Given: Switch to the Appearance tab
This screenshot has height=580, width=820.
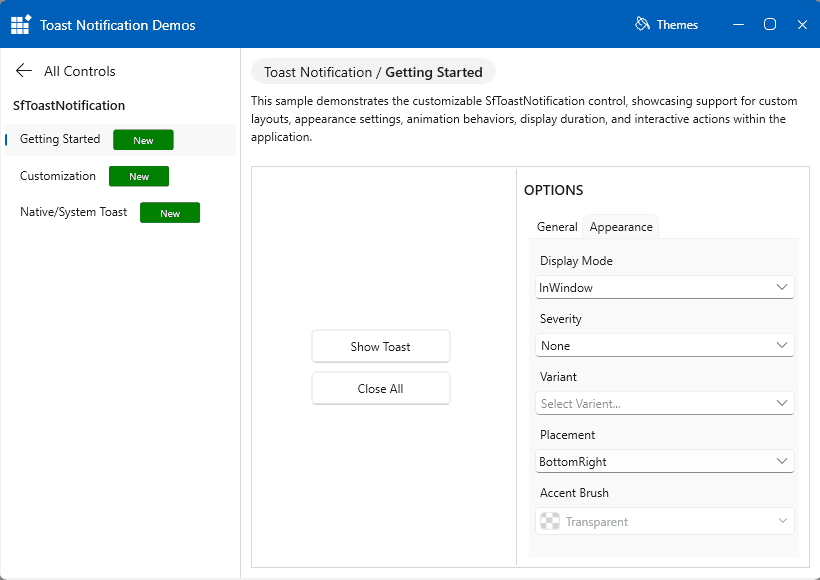Looking at the screenshot, I should 621,227.
